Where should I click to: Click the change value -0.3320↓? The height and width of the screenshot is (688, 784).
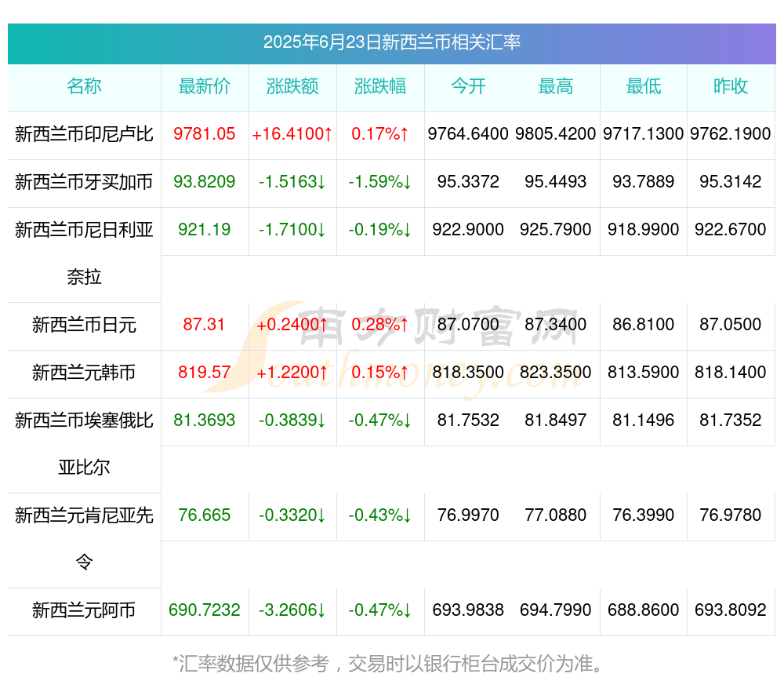point(292,515)
